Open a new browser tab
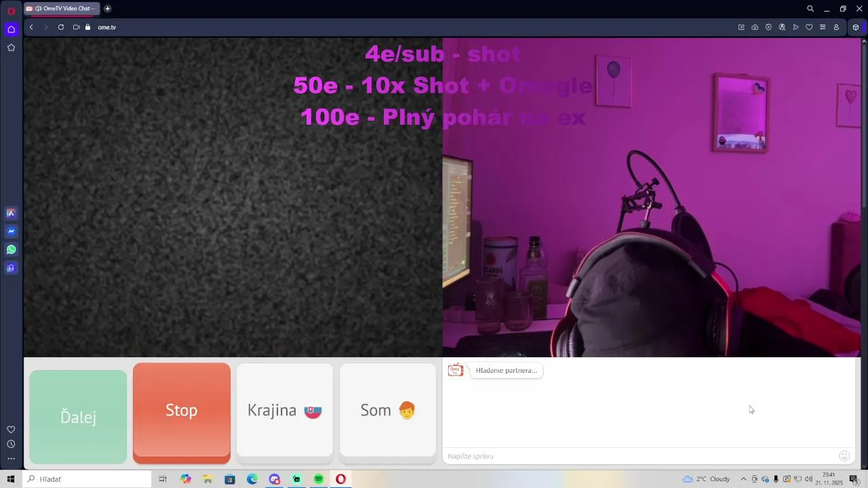The width and height of the screenshot is (868, 488). 107,9
